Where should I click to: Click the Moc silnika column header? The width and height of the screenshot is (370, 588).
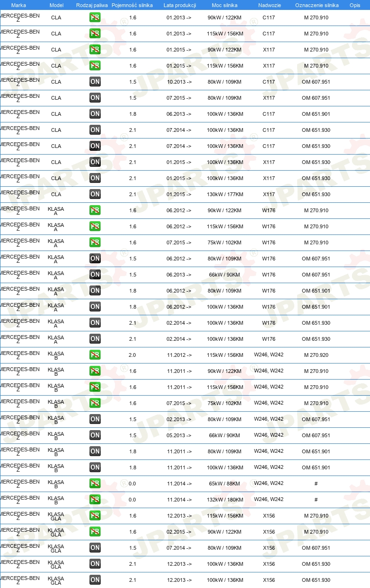pyautogui.click(x=225, y=5)
